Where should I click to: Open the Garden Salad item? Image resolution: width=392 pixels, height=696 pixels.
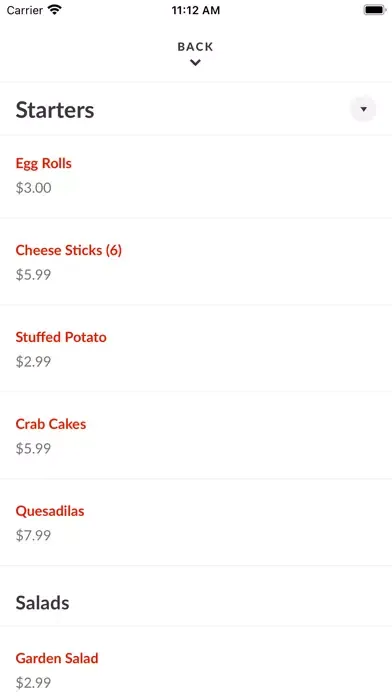[57, 658]
